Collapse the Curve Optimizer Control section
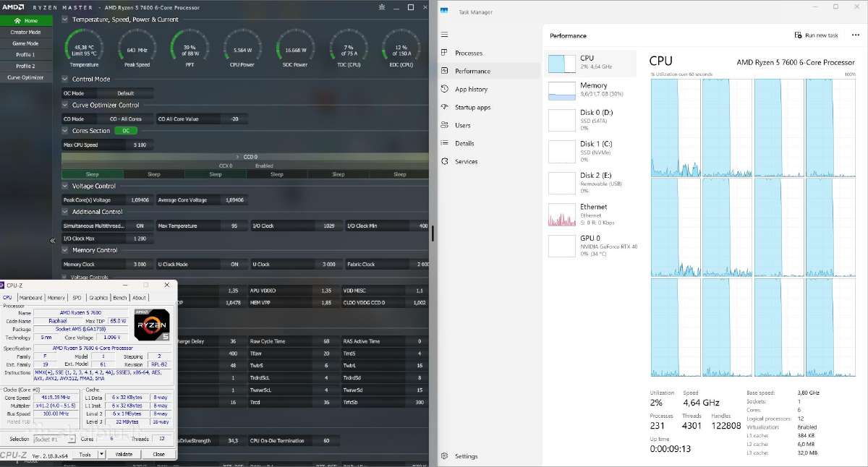The image size is (868, 467). [x=65, y=105]
